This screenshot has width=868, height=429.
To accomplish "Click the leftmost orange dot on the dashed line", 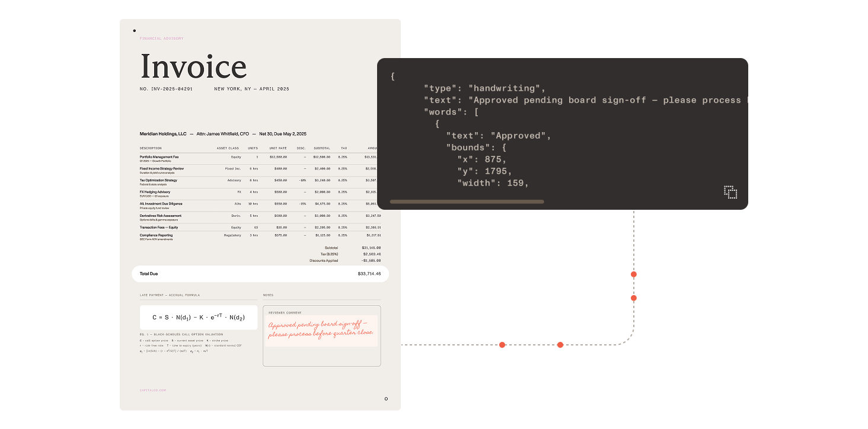I will [503, 344].
